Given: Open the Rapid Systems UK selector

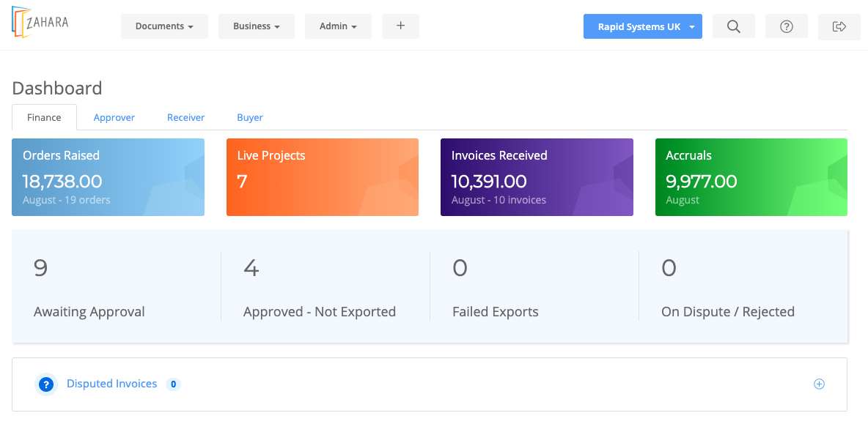Looking at the screenshot, I should tap(643, 26).
